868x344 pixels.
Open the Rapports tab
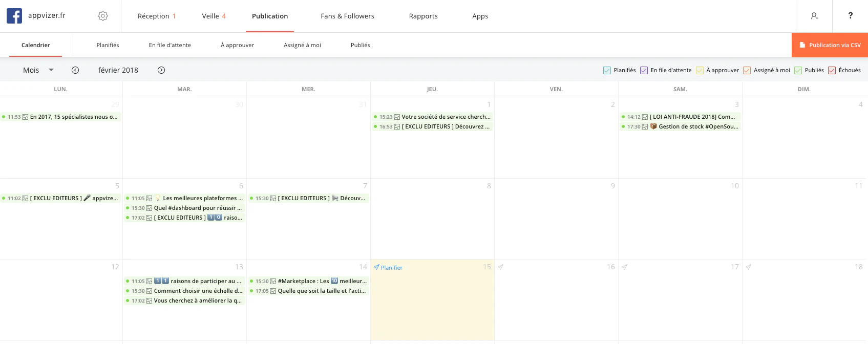pos(423,16)
